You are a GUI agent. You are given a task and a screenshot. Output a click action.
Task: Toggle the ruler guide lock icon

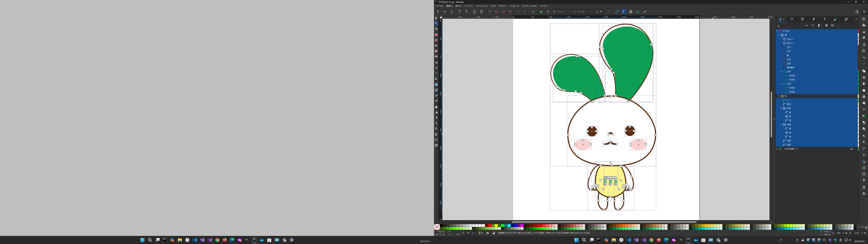coord(441,17)
